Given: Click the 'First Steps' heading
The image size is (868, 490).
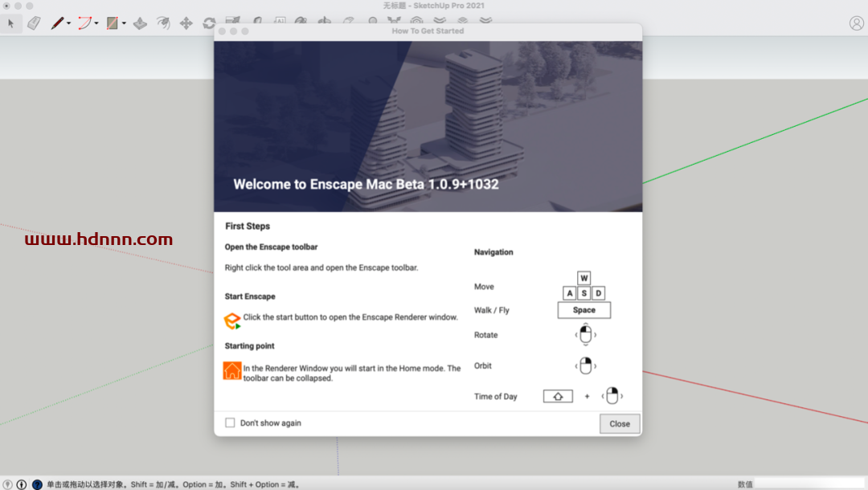Looking at the screenshot, I should click(x=248, y=227).
